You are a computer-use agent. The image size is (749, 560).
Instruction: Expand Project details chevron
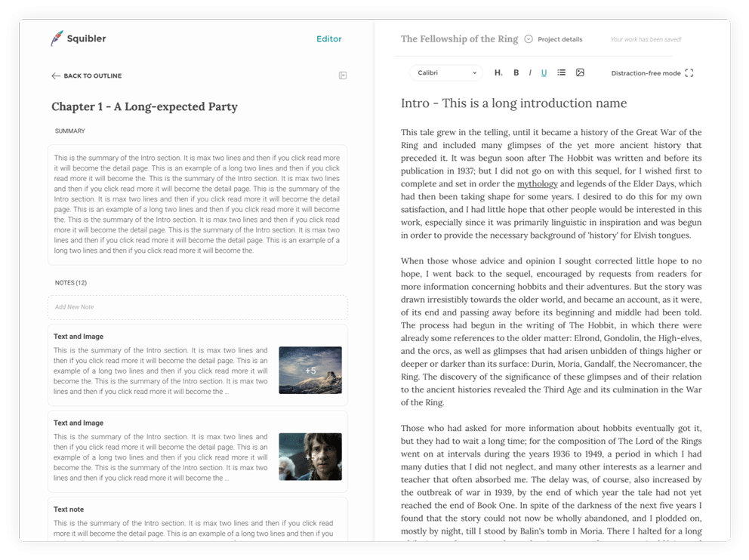[529, 39]
